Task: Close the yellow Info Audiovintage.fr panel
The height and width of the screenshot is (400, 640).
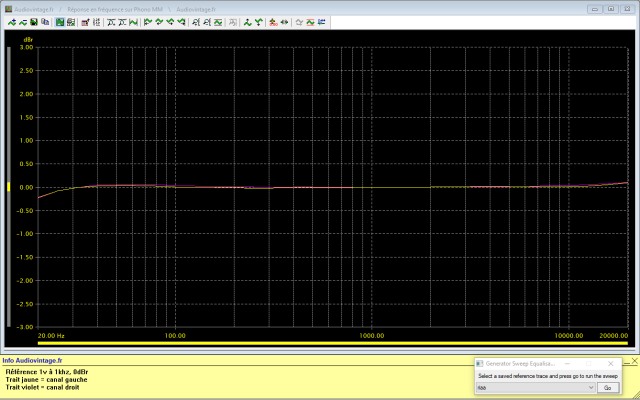Action: point(635,361)
